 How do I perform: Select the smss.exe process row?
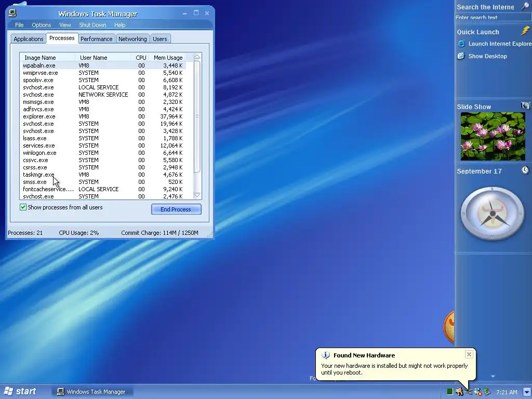(x=104, y=182)
